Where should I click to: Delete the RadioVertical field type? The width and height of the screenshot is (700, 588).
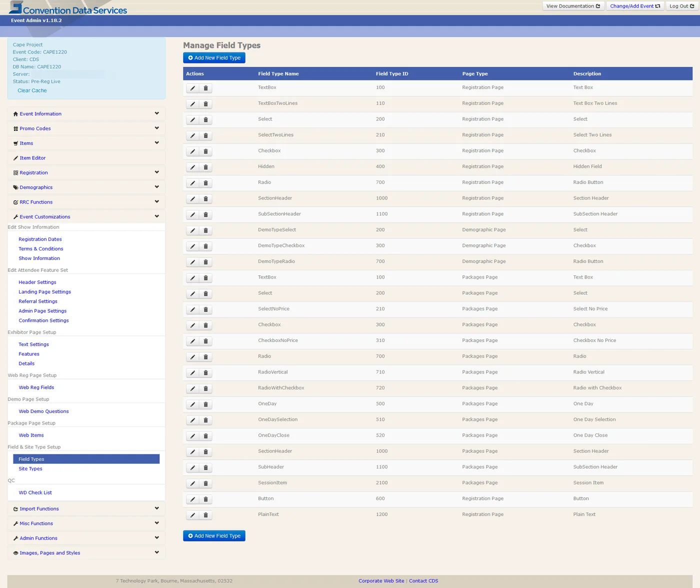pyautogui.click(x=205, y=373)
